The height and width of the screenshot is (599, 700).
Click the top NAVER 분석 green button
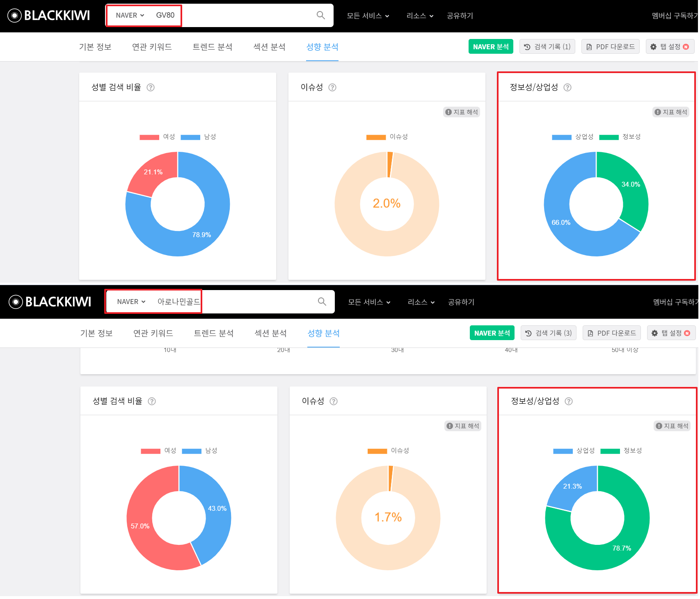point(491,47)
